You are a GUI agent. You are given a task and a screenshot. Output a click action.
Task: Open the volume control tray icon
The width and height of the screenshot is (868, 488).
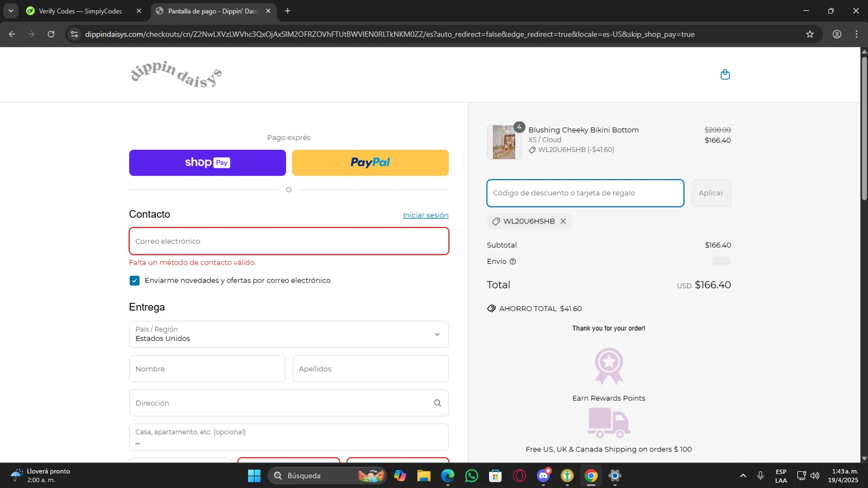pyautogui.click(x=815, y=476)
